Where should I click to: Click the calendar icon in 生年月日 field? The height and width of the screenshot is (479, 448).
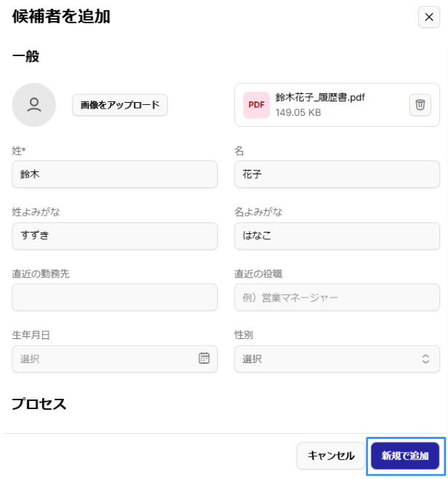[204, 358]
